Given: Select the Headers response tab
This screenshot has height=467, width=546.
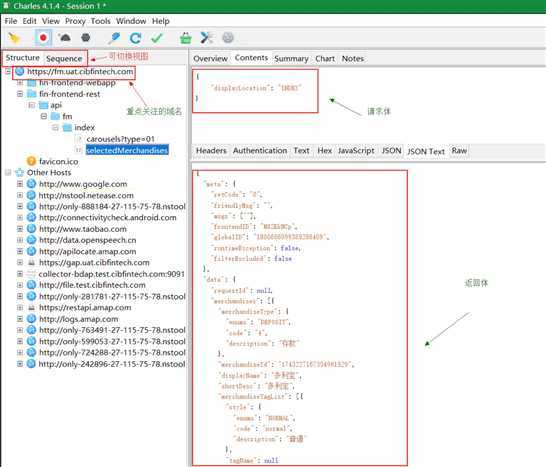Looking at the screenshot, I should [x=211, y=151].
